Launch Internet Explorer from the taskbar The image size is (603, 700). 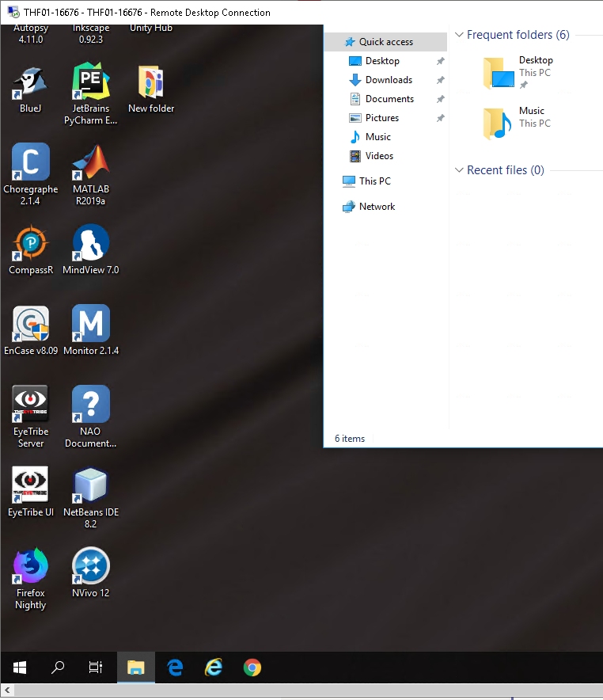pos(214,668)
